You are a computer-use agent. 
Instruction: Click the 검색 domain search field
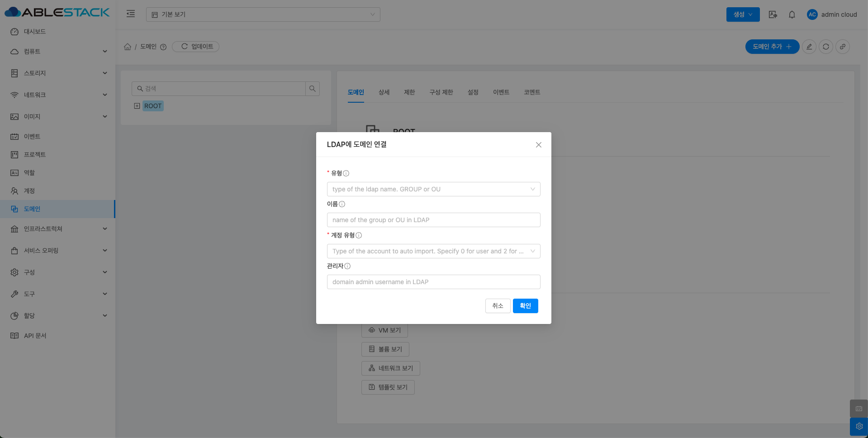click(x=219, y=89)
